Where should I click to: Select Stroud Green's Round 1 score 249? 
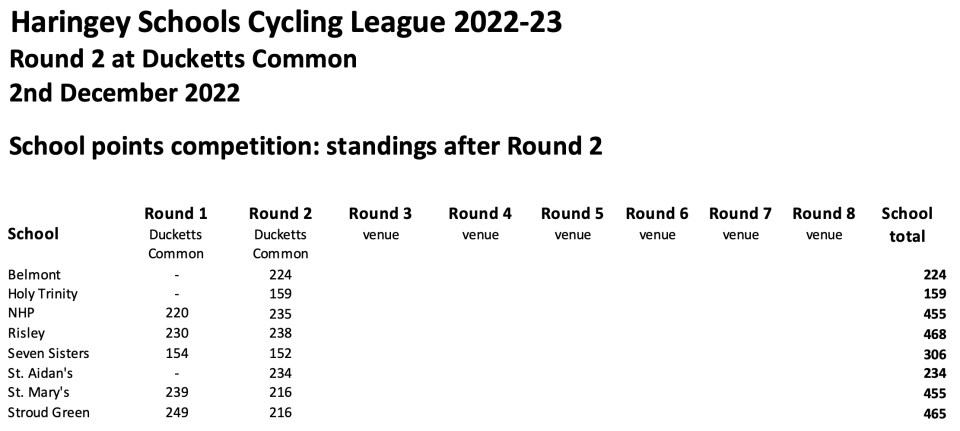[x=176, y=412]
